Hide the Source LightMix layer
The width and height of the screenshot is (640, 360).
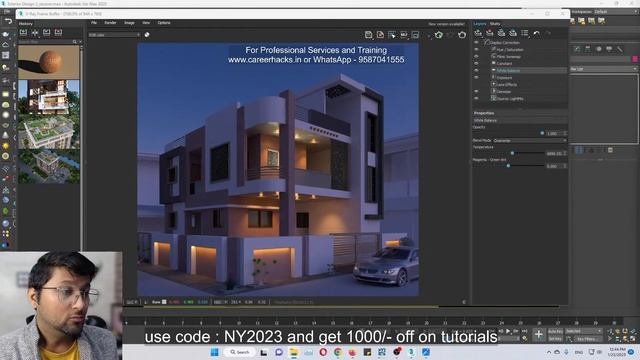(x=476, y=98)
